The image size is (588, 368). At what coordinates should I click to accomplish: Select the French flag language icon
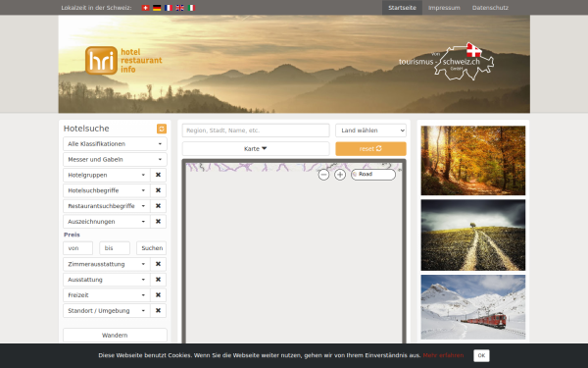(169, 8)
